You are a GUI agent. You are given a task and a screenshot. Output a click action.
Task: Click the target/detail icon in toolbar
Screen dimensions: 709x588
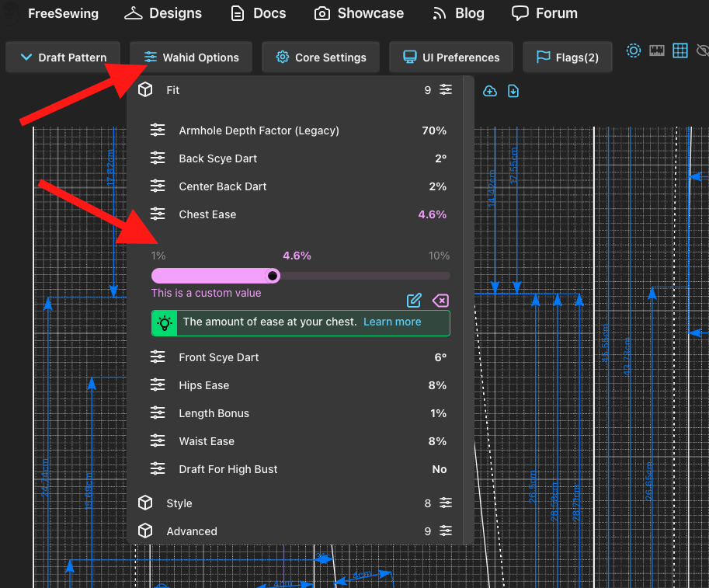click(x=634, y=50)
